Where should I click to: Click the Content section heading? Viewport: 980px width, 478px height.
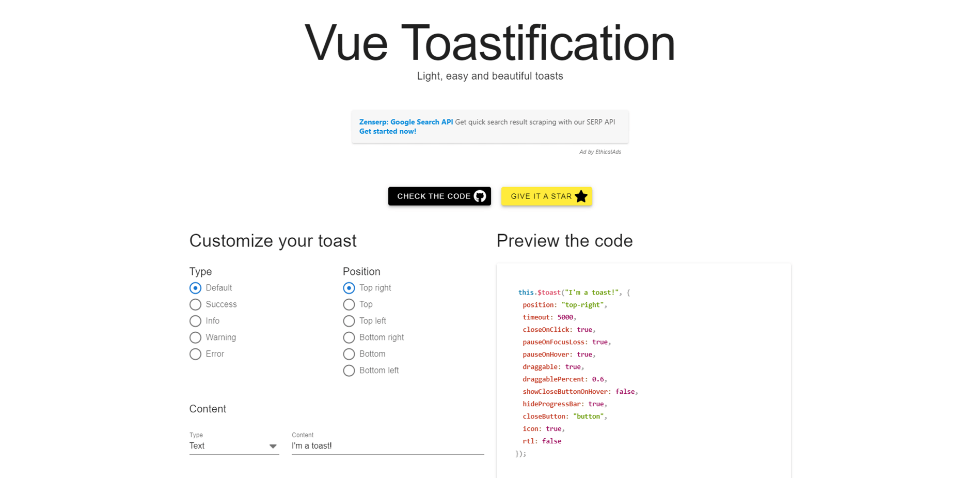[x=208, y=409]
